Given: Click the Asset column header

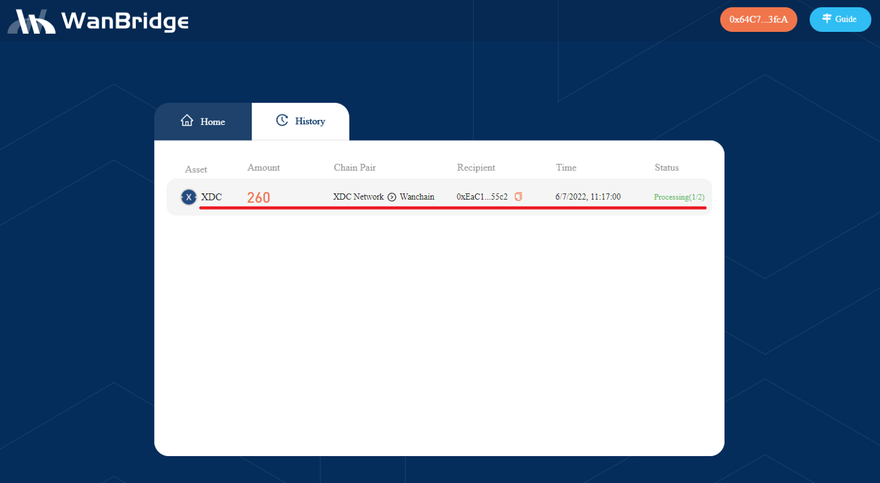Looking at the screenshot, I should click(x=196, y=169).
